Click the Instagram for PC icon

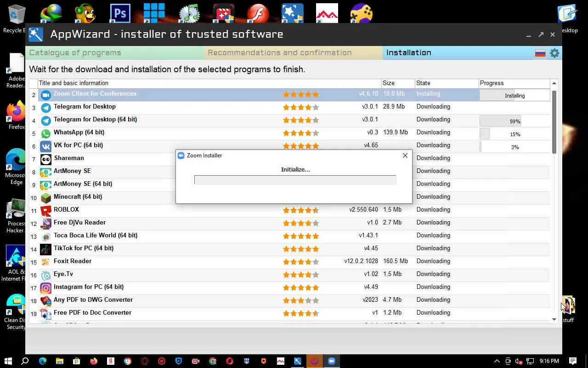click(45, 288)
